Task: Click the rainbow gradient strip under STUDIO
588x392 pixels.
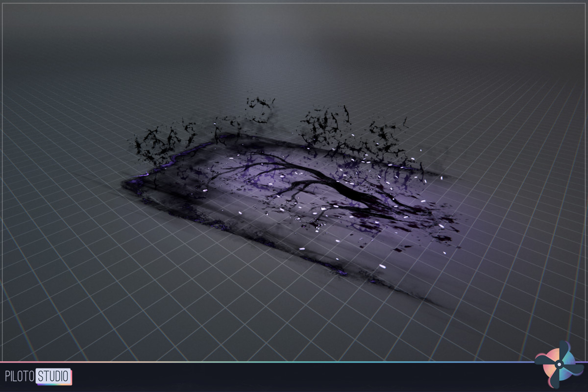Action: click(54, 384)
